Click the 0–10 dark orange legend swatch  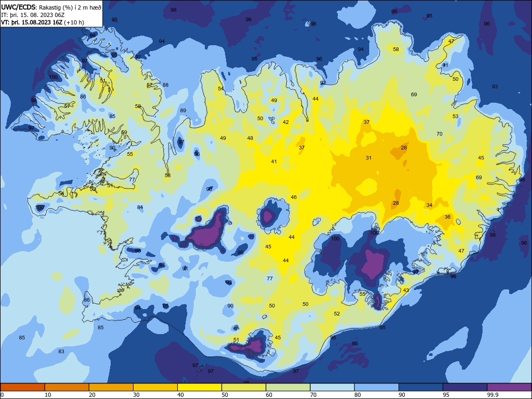pos(22,387)
